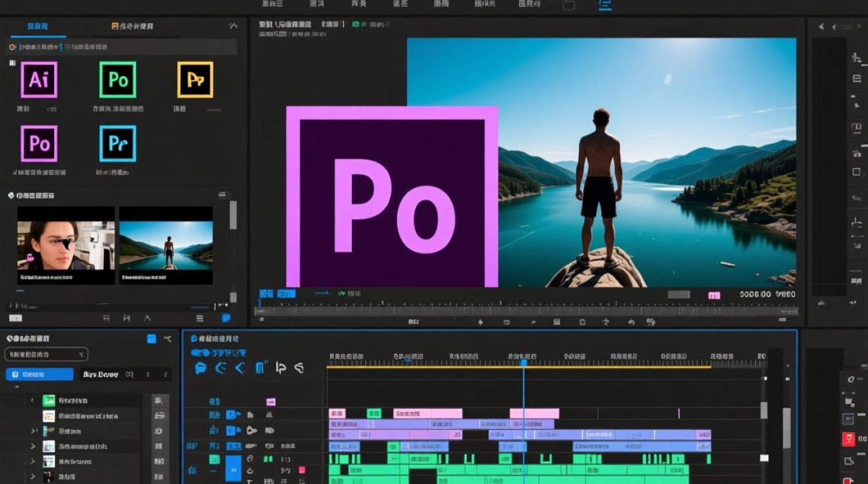Select the pink Ai icon in the project panel
The width and height of the screenshot is (868, 484).
click(x=39, y=79)
